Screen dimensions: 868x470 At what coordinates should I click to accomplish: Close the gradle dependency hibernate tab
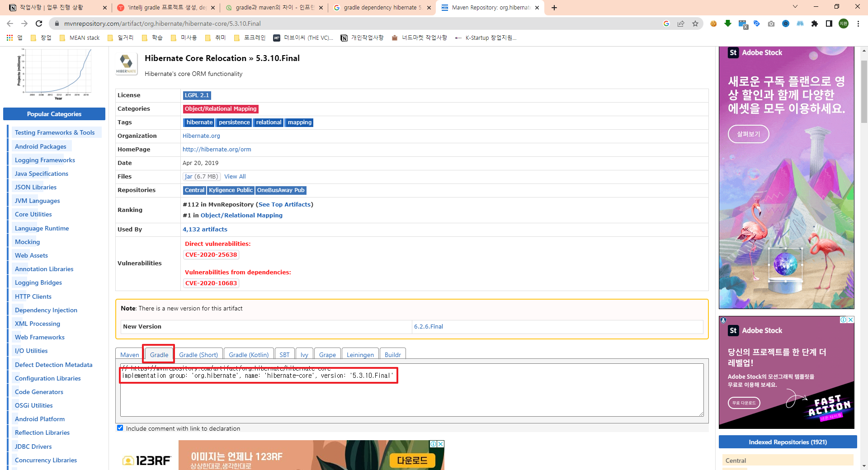(429, 8)
